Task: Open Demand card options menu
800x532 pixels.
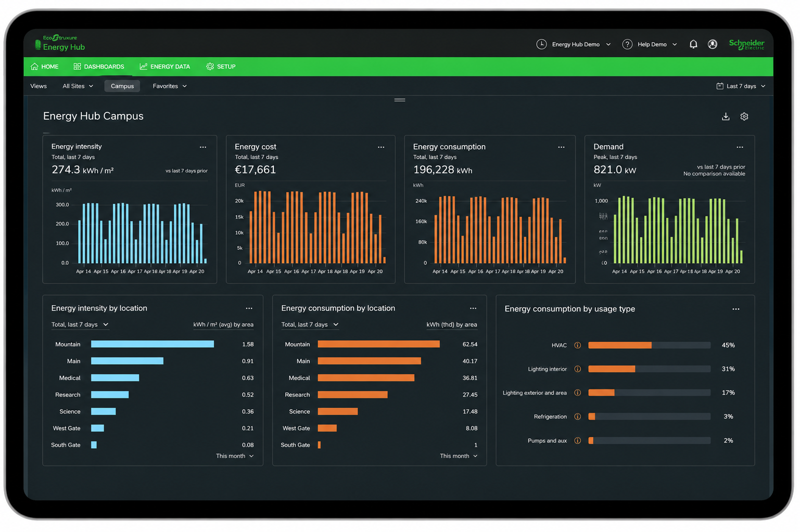Action: tap(740, 147)
